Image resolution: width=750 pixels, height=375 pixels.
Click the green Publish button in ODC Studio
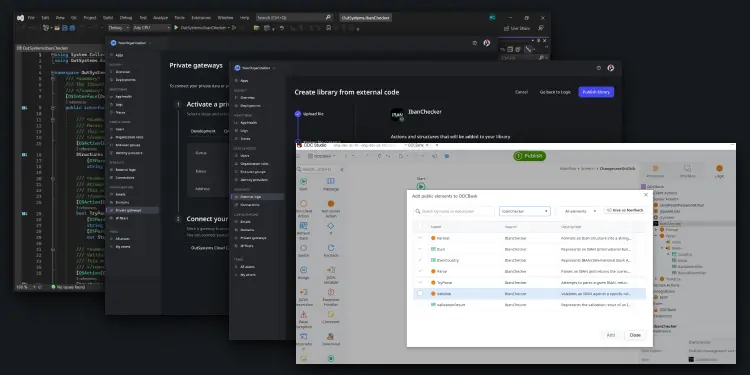[x=529, y=156]
